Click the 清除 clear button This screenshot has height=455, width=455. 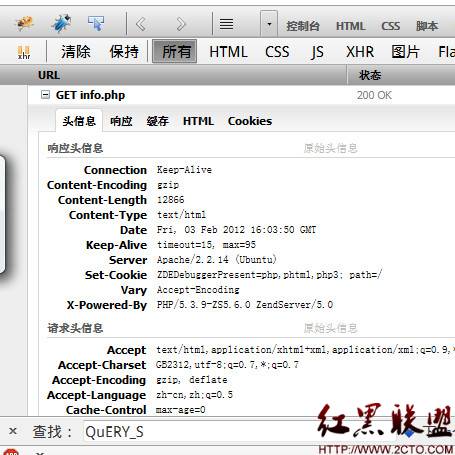[76, 52]
